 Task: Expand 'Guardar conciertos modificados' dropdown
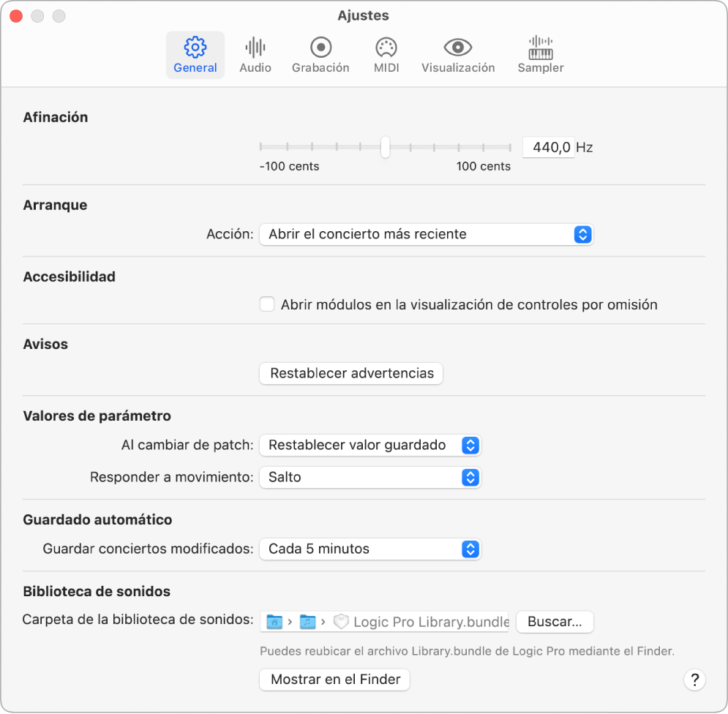click(x=370, y=549)
